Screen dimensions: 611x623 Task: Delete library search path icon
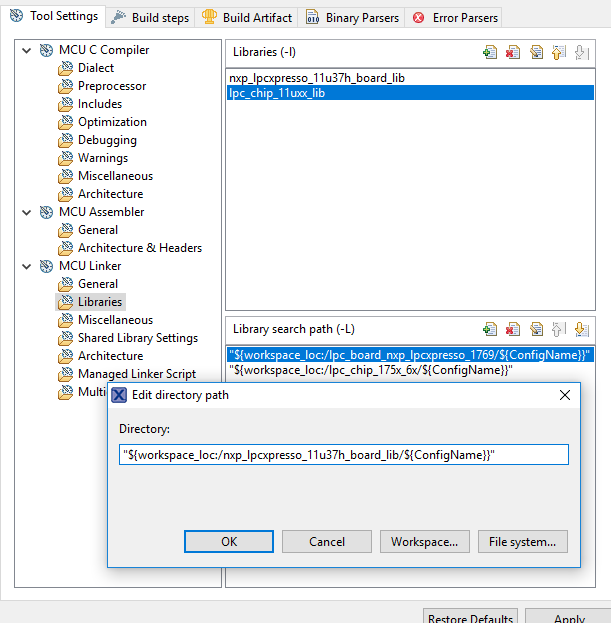click(513, 329)
